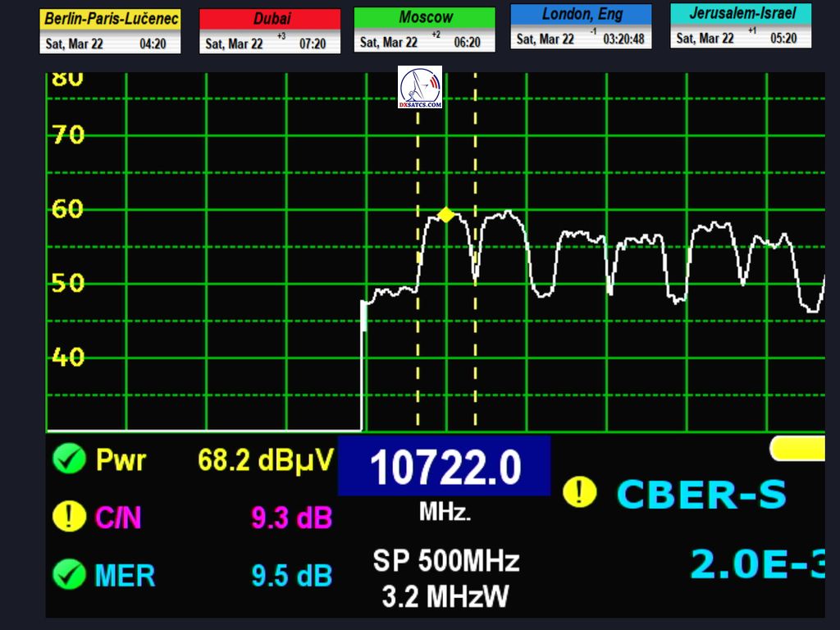Select the Jerusalem-Israel clock header
The width and height of the screenshot is (840, 630).
(741, 14)
